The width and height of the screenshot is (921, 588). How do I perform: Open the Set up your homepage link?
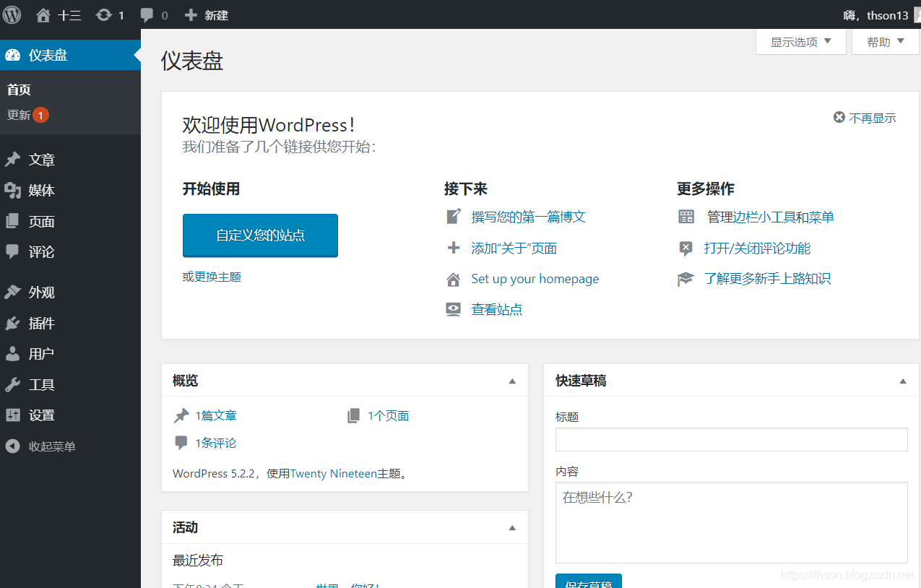[x=535, y=279]
